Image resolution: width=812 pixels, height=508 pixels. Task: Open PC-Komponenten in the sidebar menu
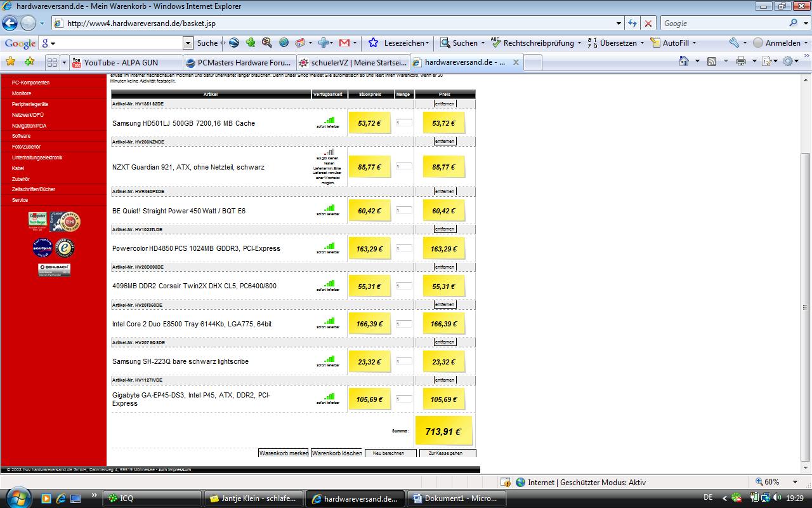(x=30, y=83)
